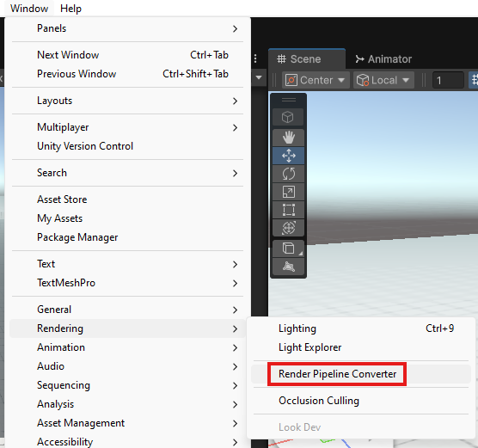
Task: Open the Lighting window
Action: coord(361,328)
